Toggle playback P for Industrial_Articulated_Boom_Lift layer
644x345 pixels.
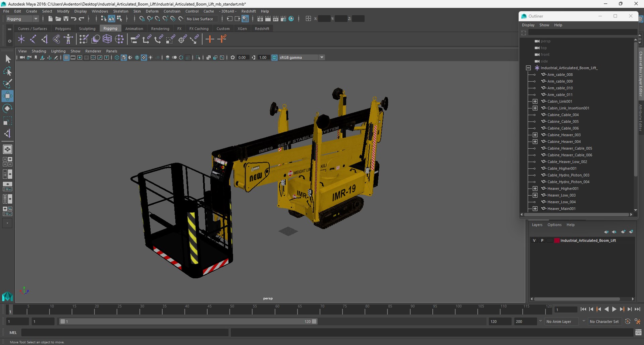tap(542, 240)
